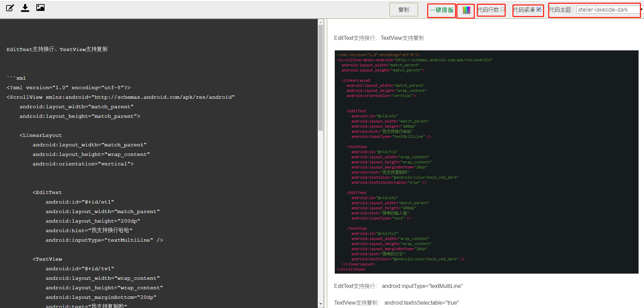Click android:textIsSelectable="true" in preview code block

389,182
